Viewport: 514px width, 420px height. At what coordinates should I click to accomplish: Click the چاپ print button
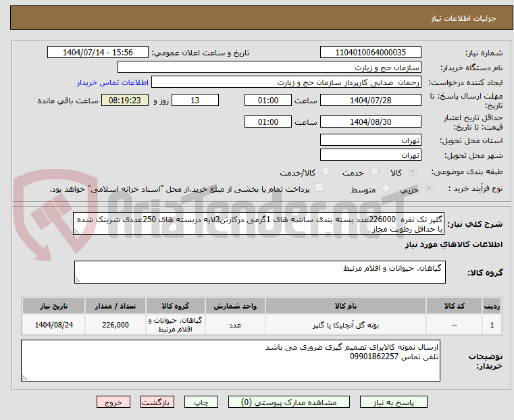click(201, 402)
